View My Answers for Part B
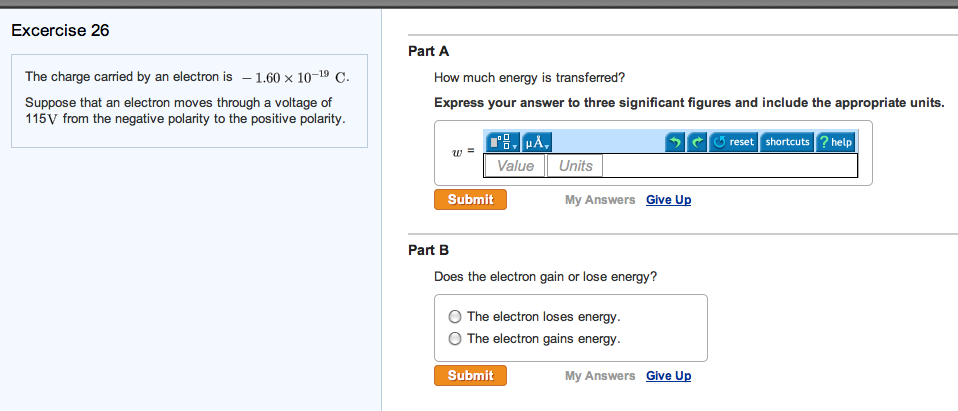Screen dimensions: 958x411 [x=599, y=376]
